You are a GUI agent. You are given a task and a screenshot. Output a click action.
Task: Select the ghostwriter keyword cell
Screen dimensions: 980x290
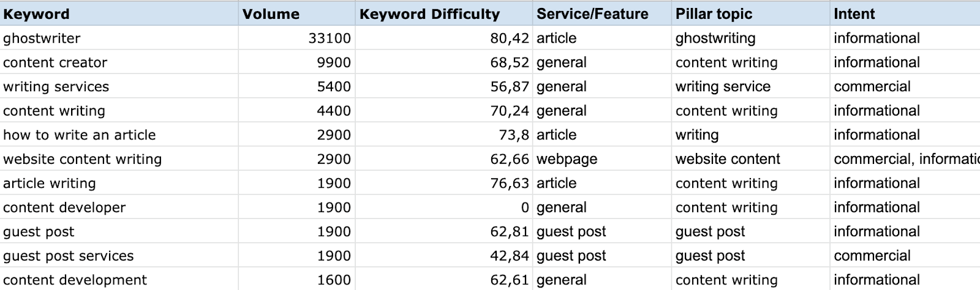tap(119, 38)
